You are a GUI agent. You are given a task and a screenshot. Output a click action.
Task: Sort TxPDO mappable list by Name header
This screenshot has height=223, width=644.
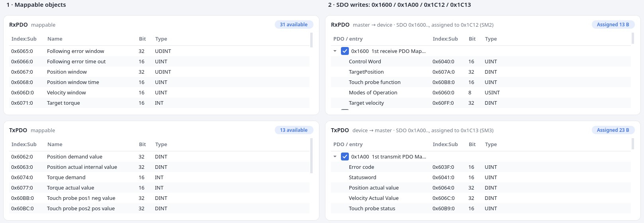(x=55, y=145)
